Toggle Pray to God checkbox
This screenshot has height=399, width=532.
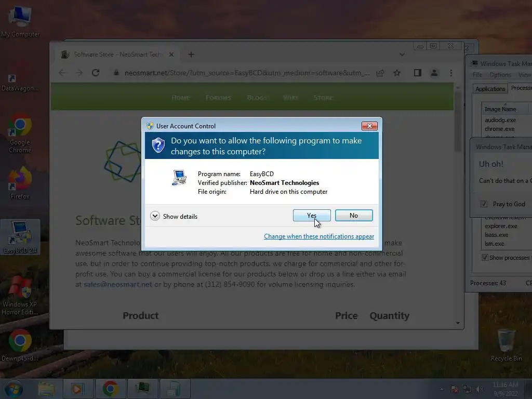[484, 204]
